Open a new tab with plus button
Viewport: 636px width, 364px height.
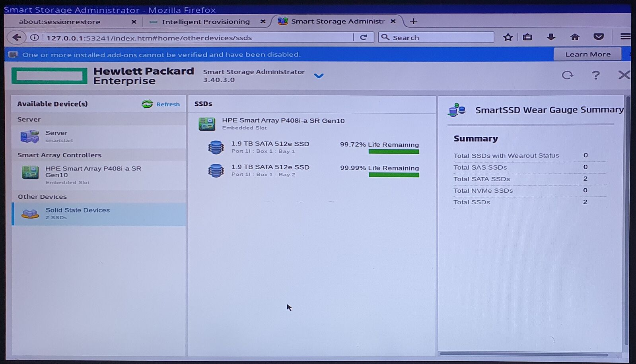pos(414,21)
